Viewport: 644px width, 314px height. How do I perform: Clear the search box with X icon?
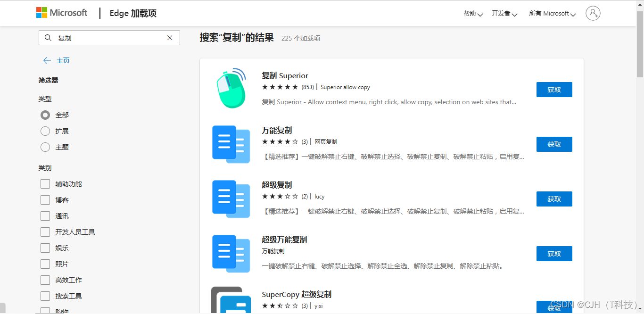170,38
